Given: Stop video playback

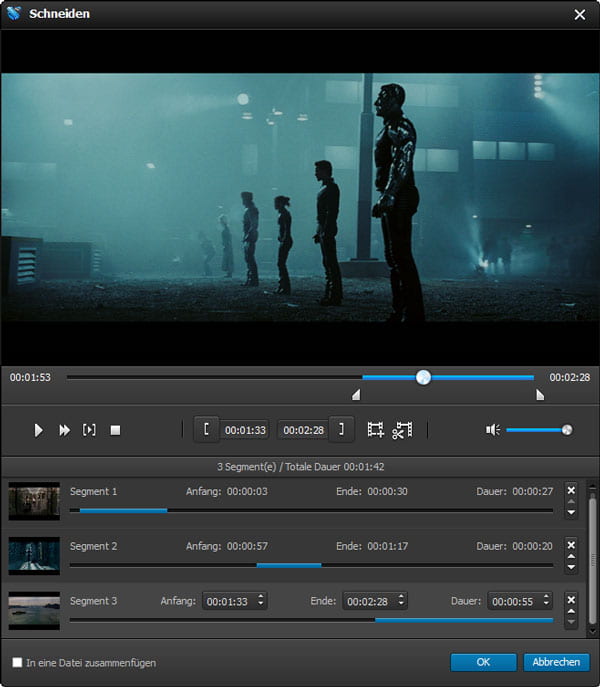Looking at the screenshot, I should point(115,430).
